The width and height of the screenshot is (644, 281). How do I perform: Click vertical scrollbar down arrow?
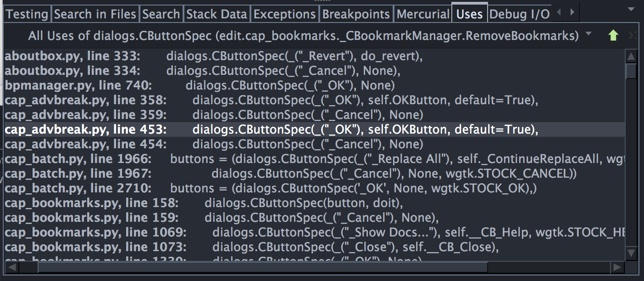tap(631, 253)
